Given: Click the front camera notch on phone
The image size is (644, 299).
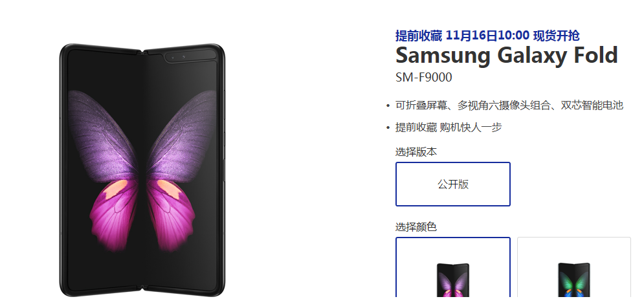Looking at the screenshot, I should (190, 56).
